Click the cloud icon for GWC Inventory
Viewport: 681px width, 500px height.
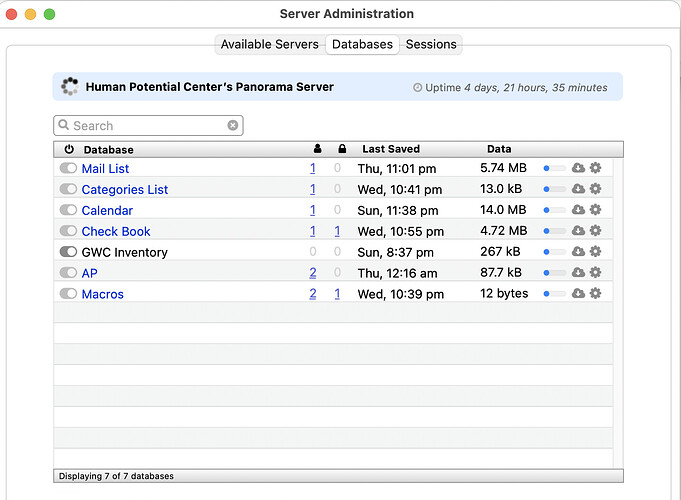pyautogui.click(x=578, y=252)
